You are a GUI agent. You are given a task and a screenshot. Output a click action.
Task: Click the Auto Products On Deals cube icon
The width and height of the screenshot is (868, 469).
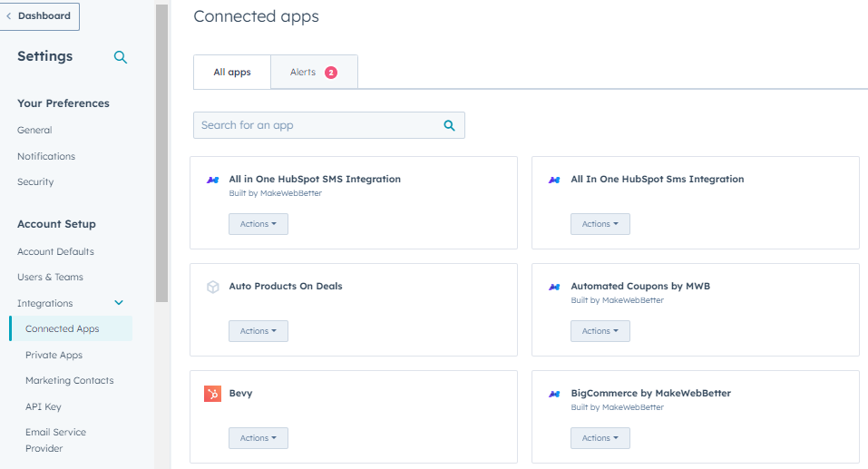212,287
